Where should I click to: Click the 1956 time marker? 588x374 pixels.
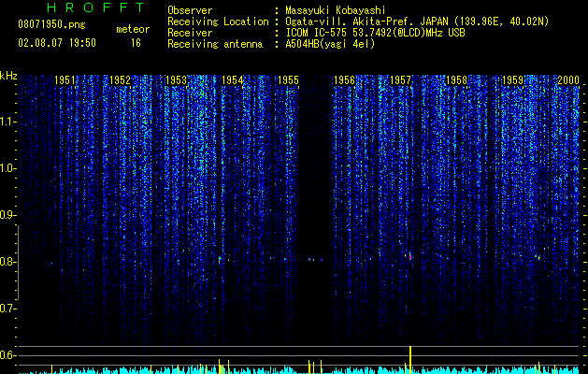coord(344,80)
